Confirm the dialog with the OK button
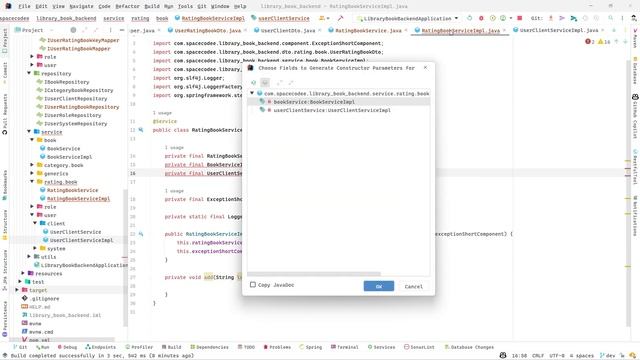Image resolution: width=640 pixels, height=360 pixels. [379, 286]
